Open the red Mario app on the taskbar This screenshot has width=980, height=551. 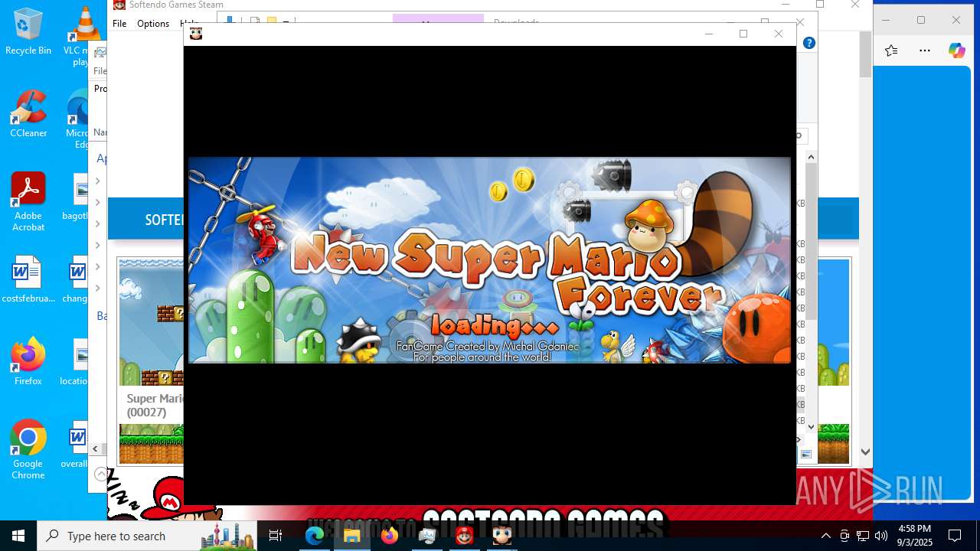click(x=465, y=536)
